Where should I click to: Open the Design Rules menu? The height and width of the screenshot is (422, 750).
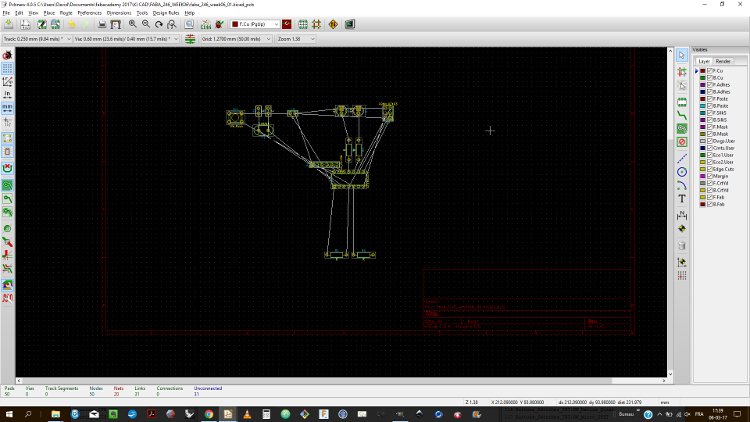click(x=166, y=13)
